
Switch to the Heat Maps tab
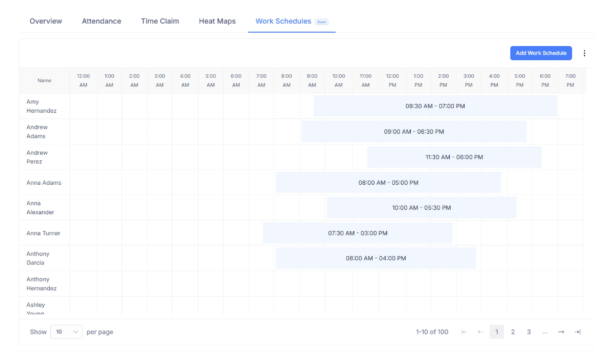tap(217, 21)
